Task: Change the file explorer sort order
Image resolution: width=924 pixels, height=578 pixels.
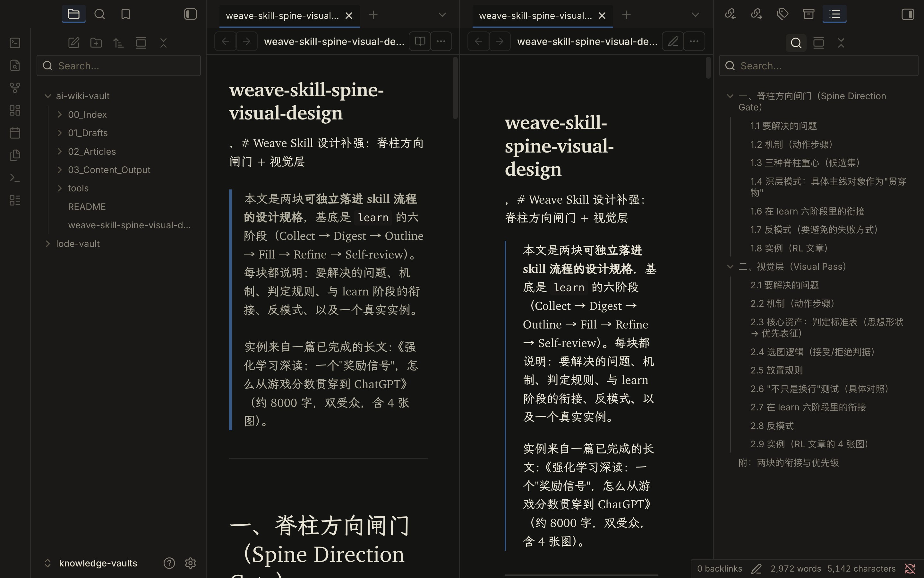Action: click(x=118, y=43)
